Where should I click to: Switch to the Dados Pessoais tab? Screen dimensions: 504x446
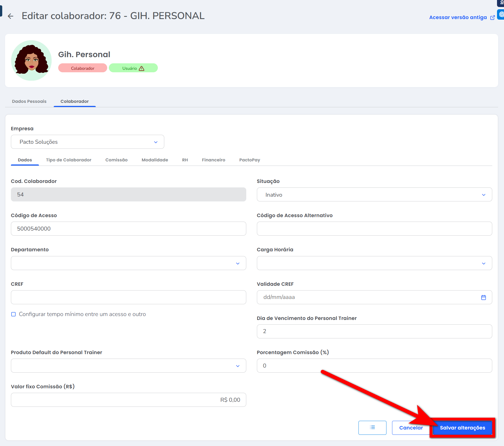click(x=29, y=101)
